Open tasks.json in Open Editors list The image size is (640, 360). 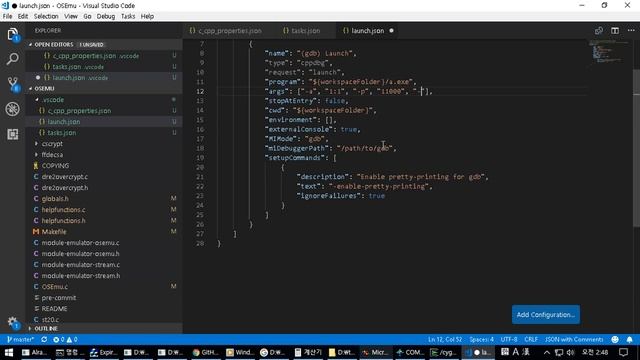point(104,67)
